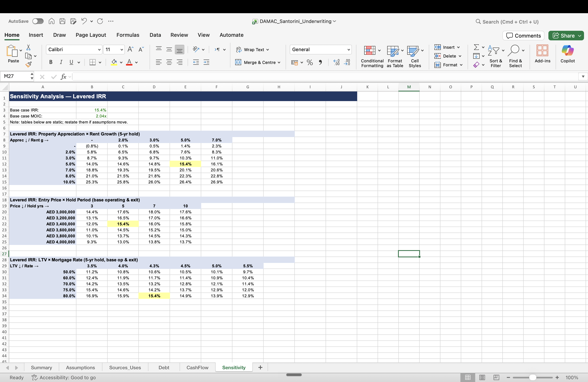Apply the yellow fill colour swatch
The height and width of the screenshot is (382, 588).
[114, 62]
